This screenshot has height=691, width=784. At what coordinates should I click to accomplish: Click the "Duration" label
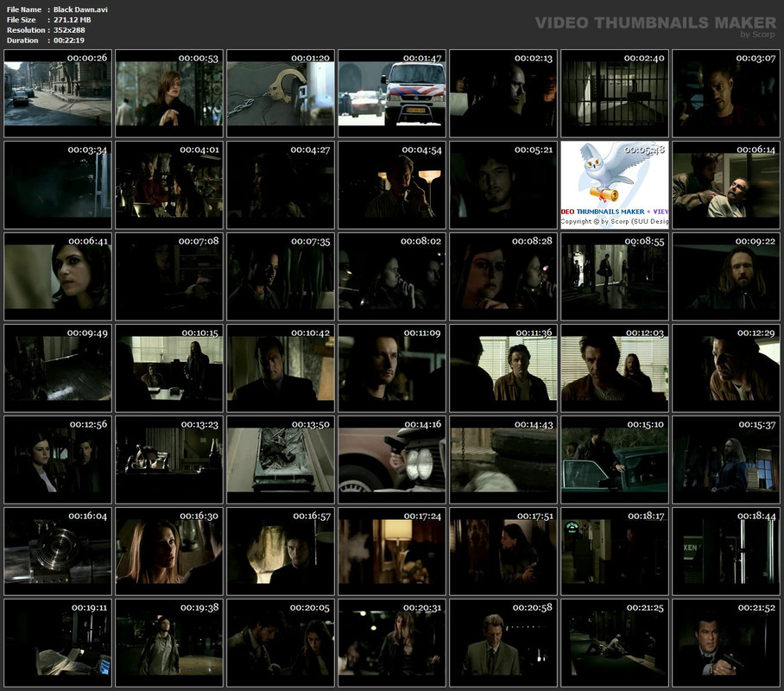(22, 41)
